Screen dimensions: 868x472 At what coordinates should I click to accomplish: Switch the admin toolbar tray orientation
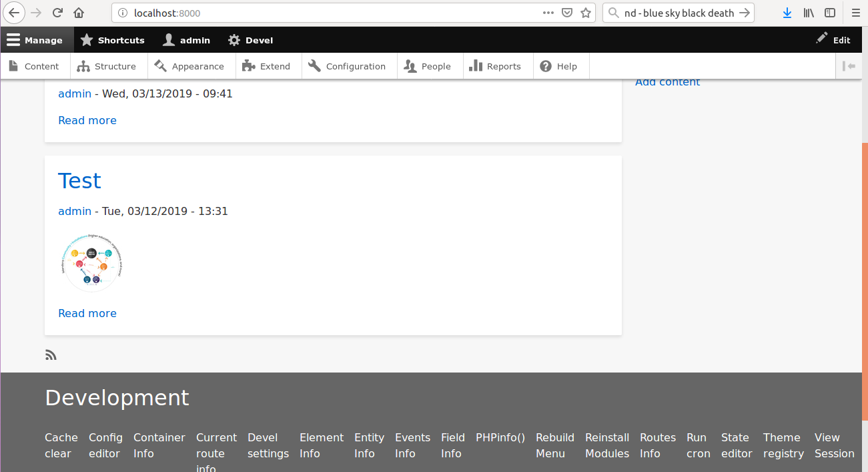pos(849,66)
